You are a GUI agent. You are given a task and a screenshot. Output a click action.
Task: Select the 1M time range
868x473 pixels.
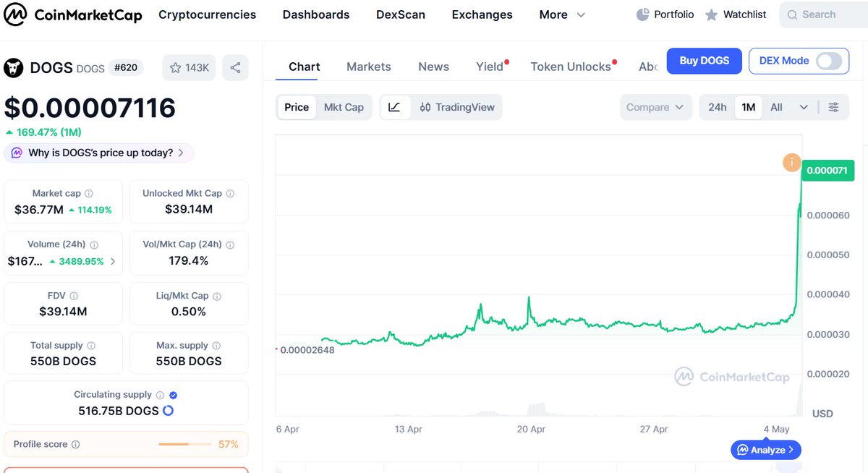749,107
